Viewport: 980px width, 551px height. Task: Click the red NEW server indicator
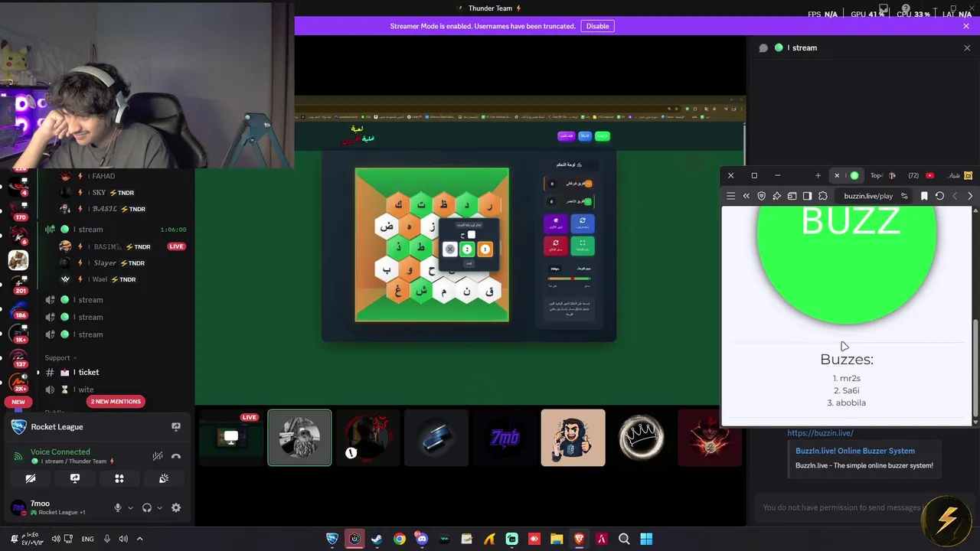pos(18,402)
